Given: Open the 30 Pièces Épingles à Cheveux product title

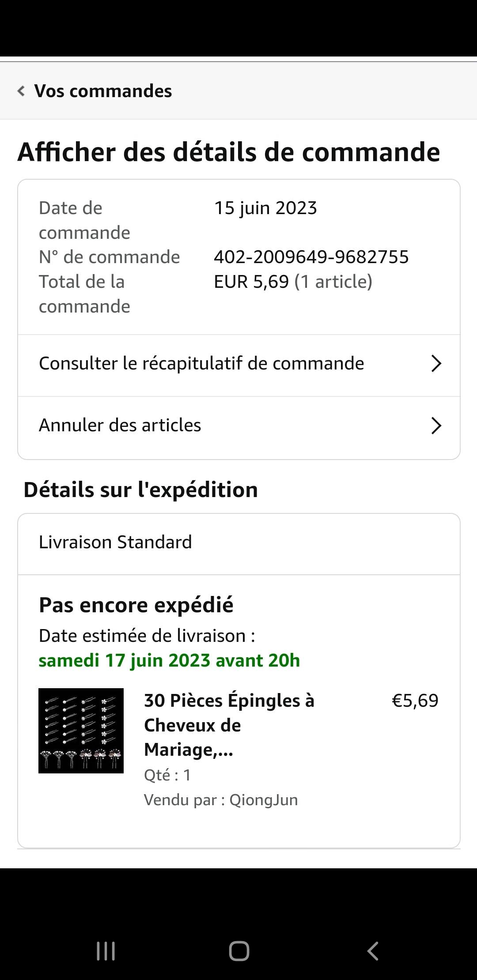Looking at the screenshot, I should (229, 725).
